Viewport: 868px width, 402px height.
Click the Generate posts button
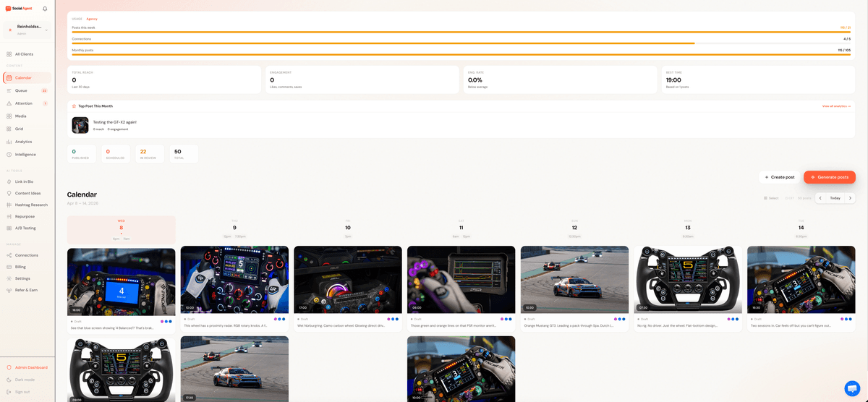[x=830, y=177]
